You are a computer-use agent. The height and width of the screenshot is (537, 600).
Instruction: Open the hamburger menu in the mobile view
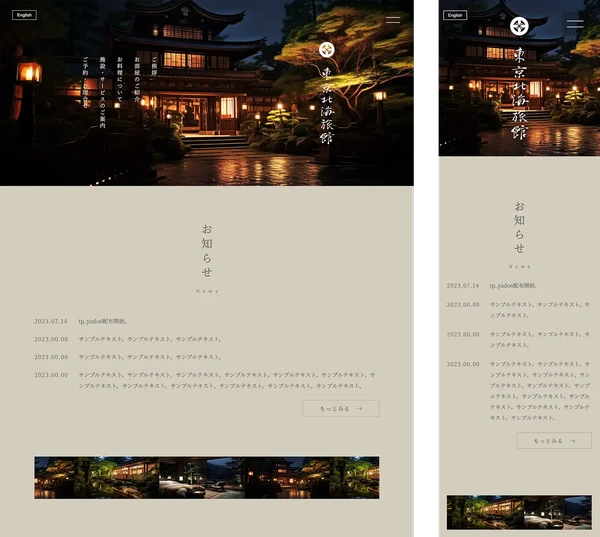click(575, 23)
